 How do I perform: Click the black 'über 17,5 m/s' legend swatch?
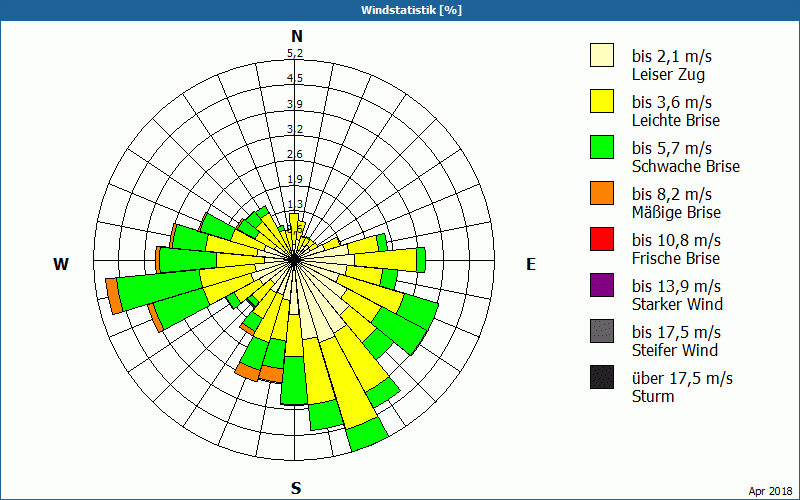[602, 377]
